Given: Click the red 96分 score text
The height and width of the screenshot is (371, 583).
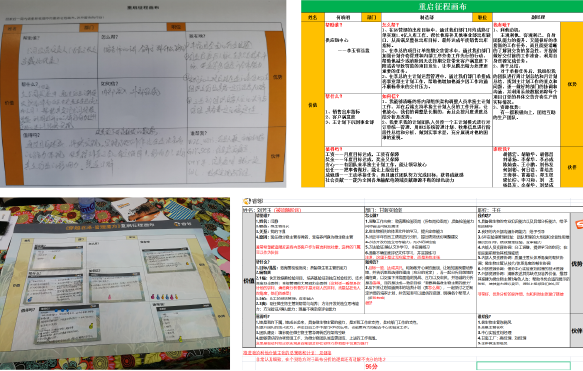Looking at the screenshot, I should coord(371,367).
